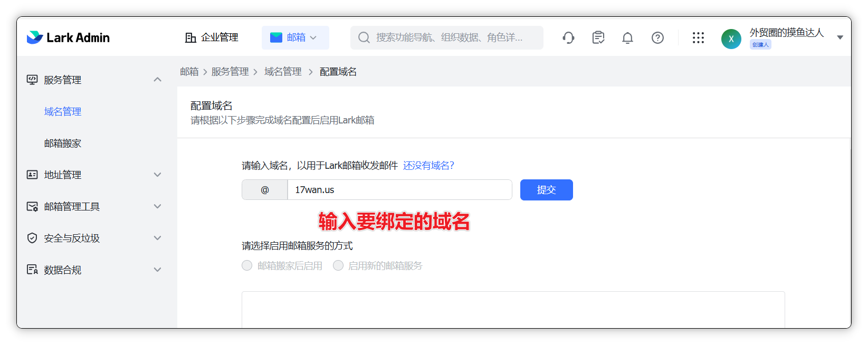868x345 pixels.
Task: Click the domain name input field
Action: pos(399,190)
